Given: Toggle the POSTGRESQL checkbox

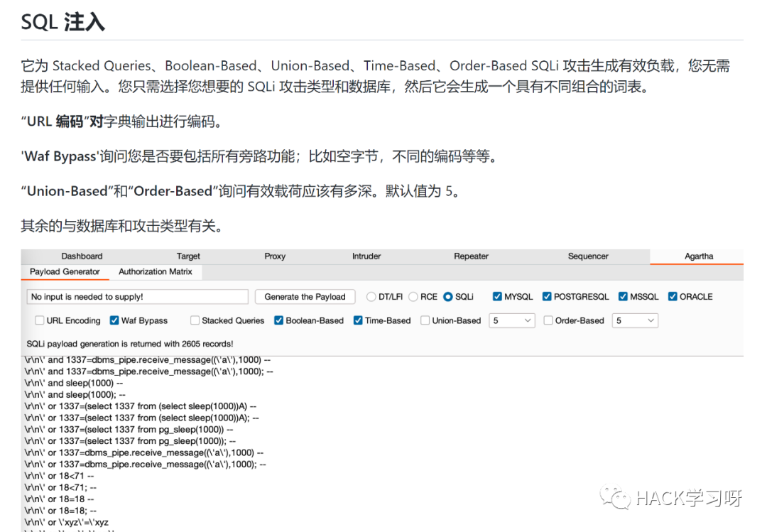Looking at the screenshot, I should tap(547, 297).
